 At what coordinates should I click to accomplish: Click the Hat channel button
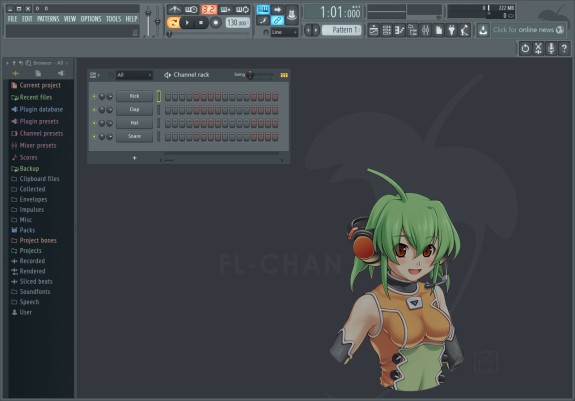134,123
